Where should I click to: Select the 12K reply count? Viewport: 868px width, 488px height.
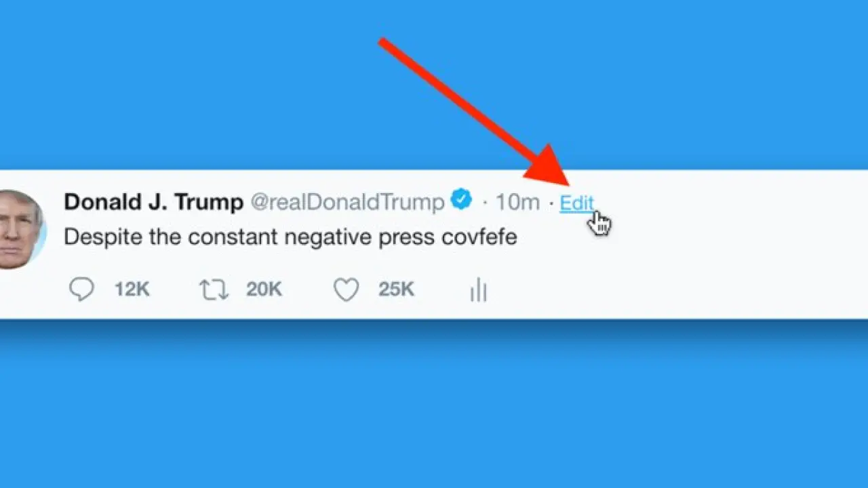[x=132, y=289]
